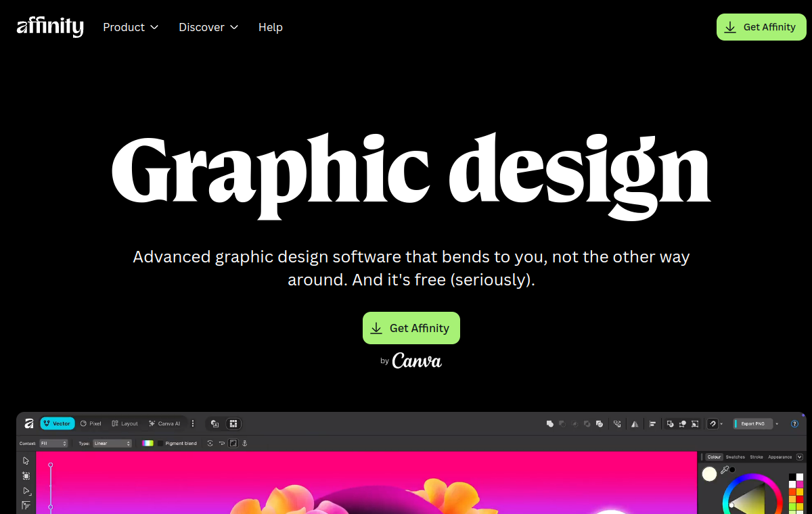The image size is (812, 514).
Task: Expand the colour panel options chevron
Action: tap(800, 457)
